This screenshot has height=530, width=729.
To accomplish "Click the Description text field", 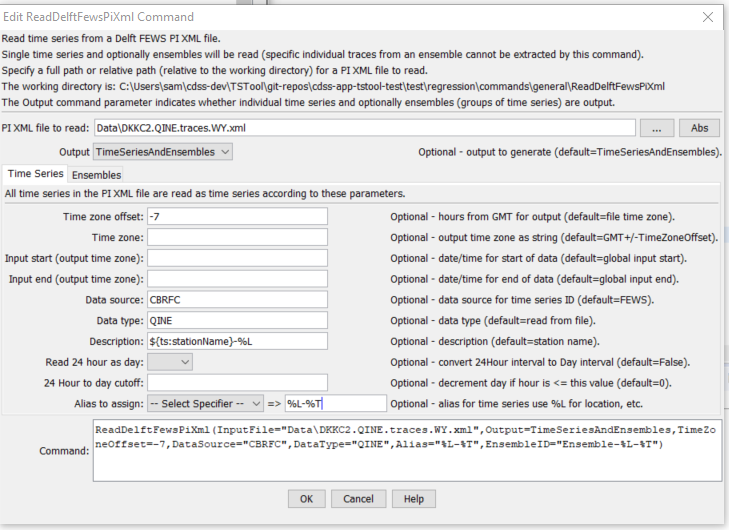I will (237, 341).
